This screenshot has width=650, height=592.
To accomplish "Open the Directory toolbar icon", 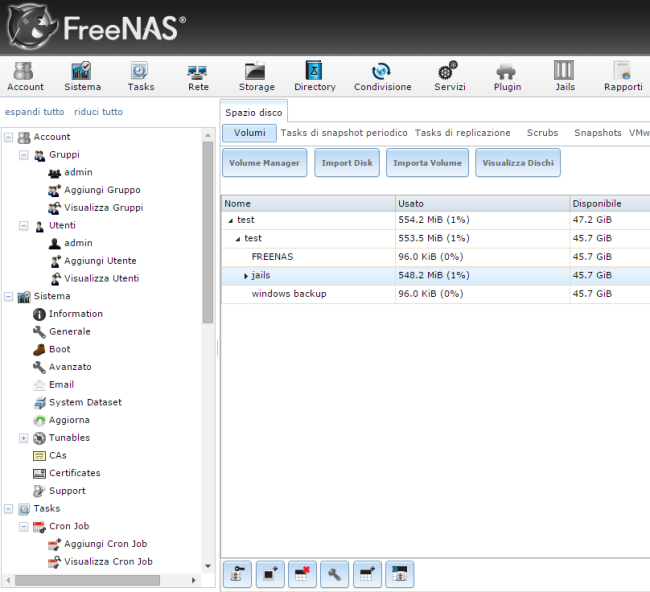I will tap(315, 77).
